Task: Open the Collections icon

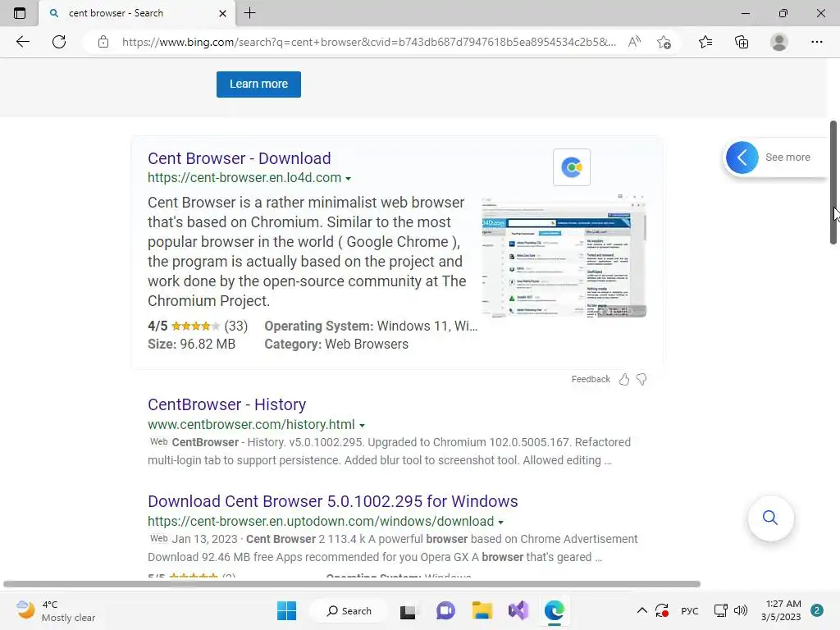Action: [742, 42]
